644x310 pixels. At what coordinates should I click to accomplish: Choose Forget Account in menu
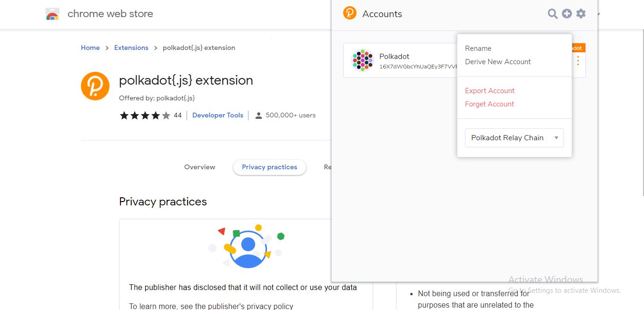click(x=489, y=104)
